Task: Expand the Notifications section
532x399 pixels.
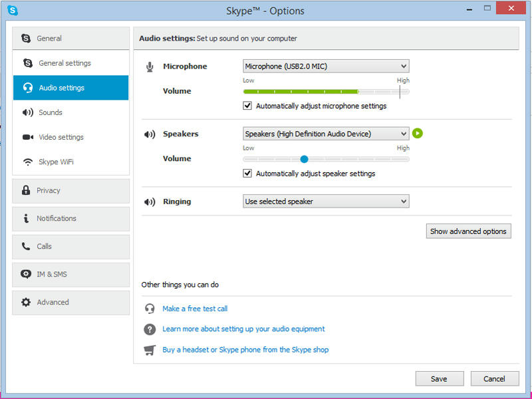Action: 71,219
